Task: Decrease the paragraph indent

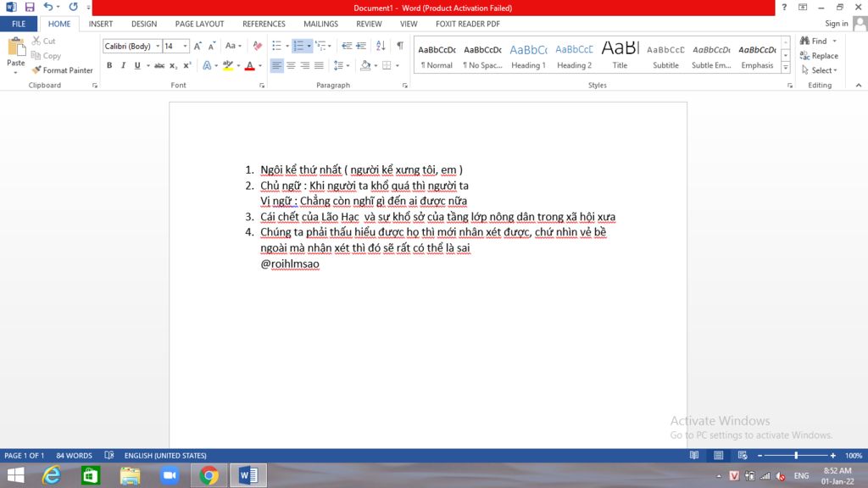Action: (x=347, y=46)
